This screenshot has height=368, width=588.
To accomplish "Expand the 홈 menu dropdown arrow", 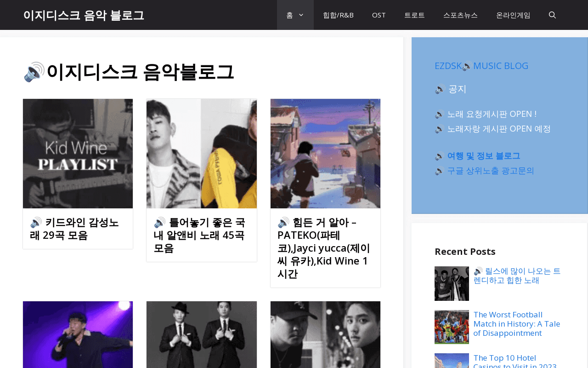I will [x=301, y=15].
